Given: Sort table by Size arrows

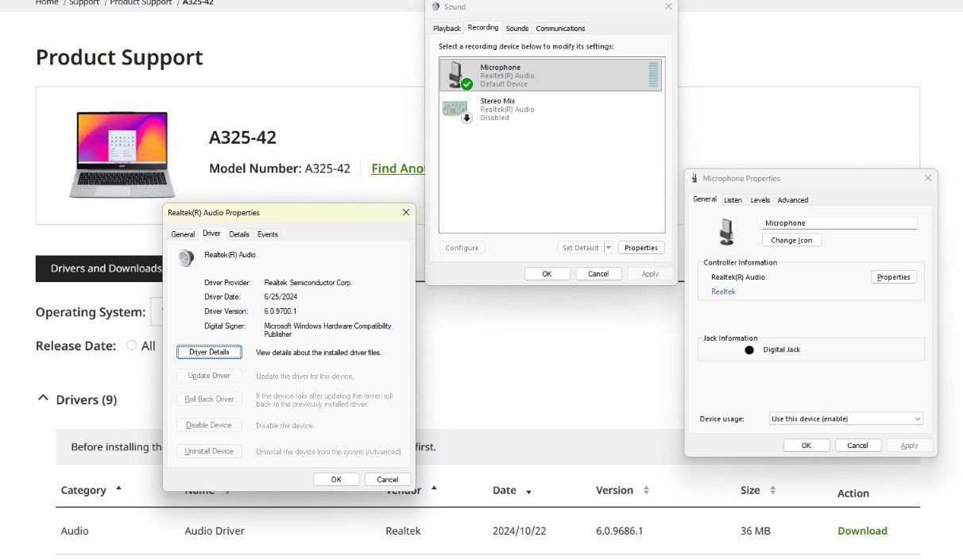Looking at the screenshot, I should pos(772,490).
